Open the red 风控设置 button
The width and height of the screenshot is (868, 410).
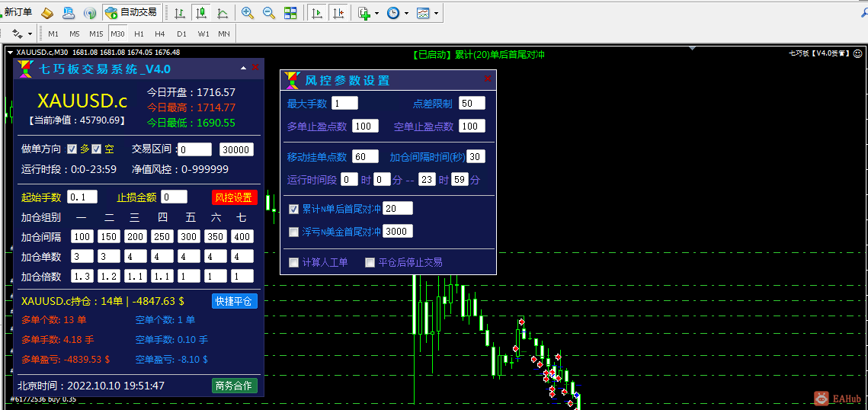click(x=234, y=197)
